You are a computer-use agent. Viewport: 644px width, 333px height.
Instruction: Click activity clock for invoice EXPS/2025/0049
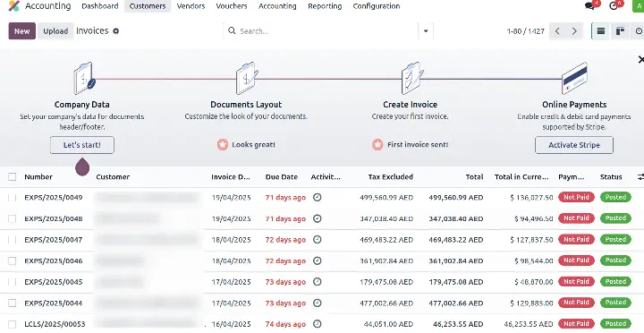click(317, 197)
